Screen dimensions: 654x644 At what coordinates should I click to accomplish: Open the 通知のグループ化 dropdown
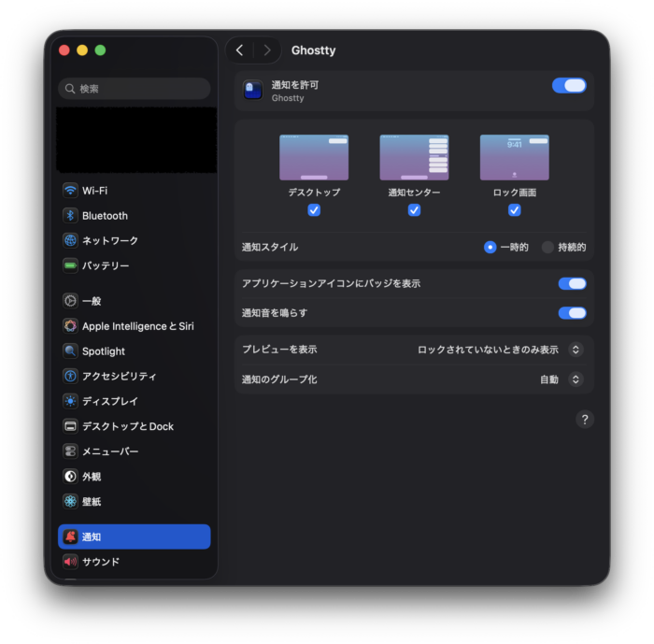(x=562, y=379)
